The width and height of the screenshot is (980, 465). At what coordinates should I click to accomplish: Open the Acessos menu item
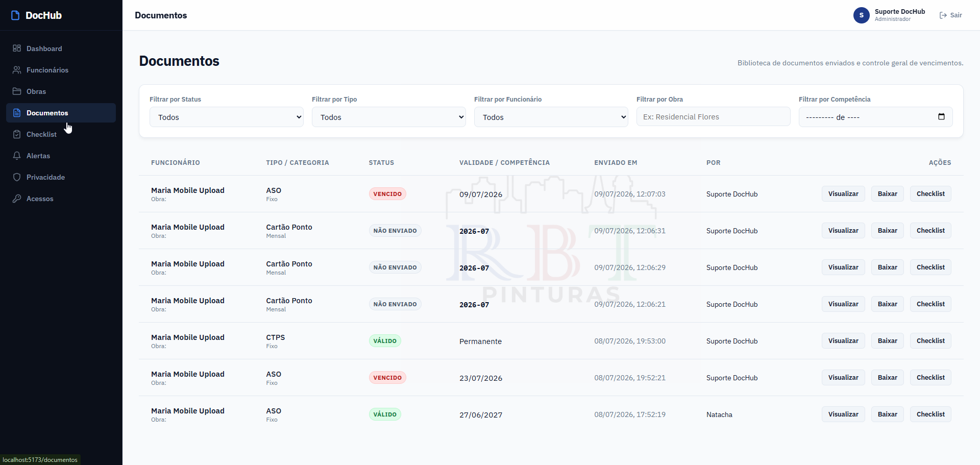tap(61, 199)
